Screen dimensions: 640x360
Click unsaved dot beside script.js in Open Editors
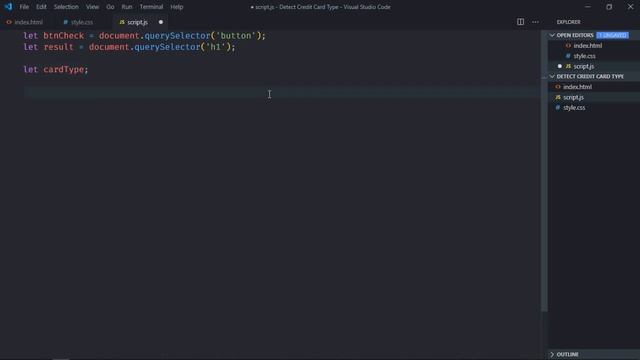tap(560, 66)
